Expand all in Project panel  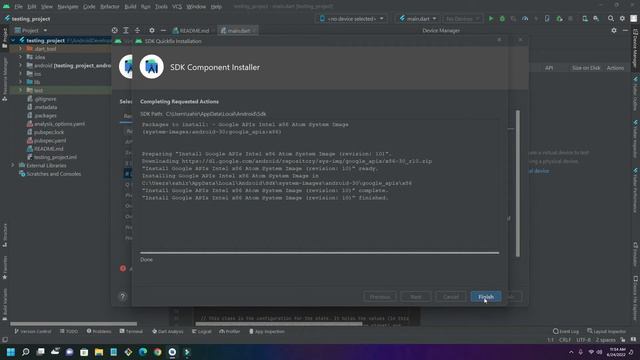pyautogui.click(x=126, y=31)
